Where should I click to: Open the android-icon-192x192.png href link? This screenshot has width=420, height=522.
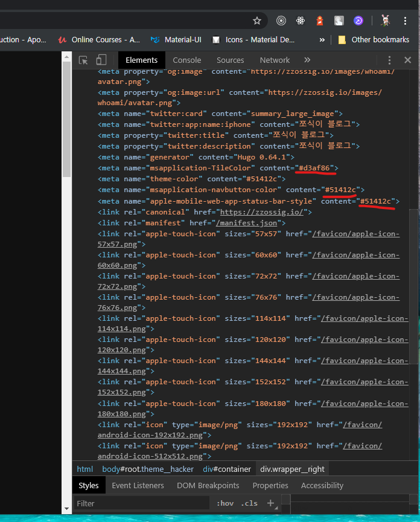click(240, 430)
